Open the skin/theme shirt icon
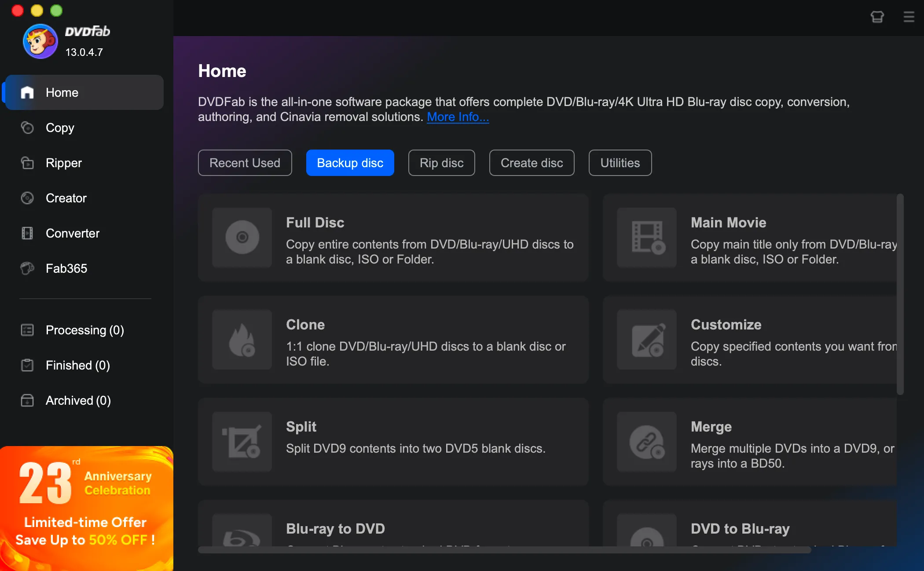 [x=877, y=17]
